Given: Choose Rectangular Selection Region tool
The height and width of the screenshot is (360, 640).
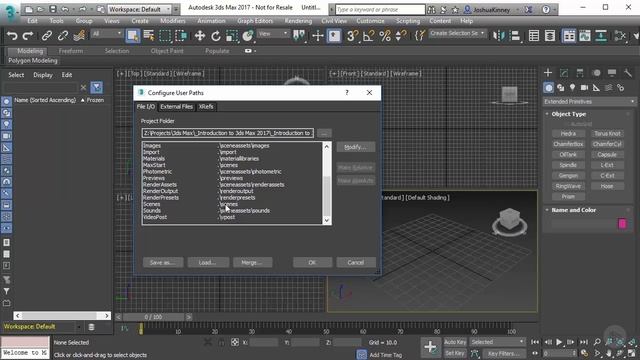Looking at the screenshot, I should [165, 36].
